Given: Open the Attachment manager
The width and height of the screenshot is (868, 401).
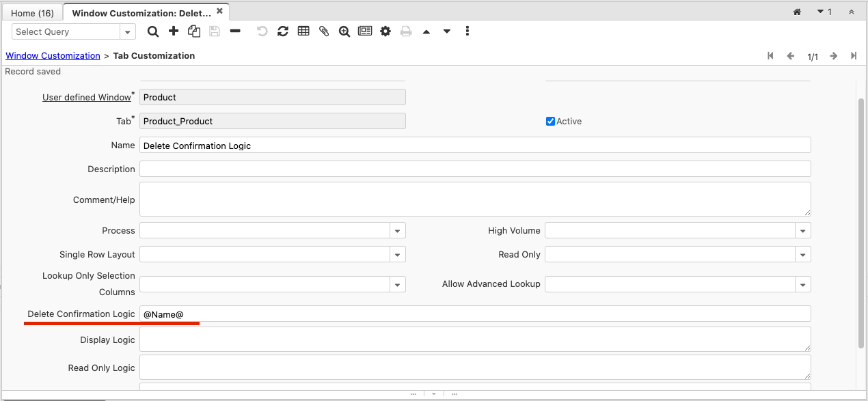Looking at the screenshot, I should click(323, 31).
